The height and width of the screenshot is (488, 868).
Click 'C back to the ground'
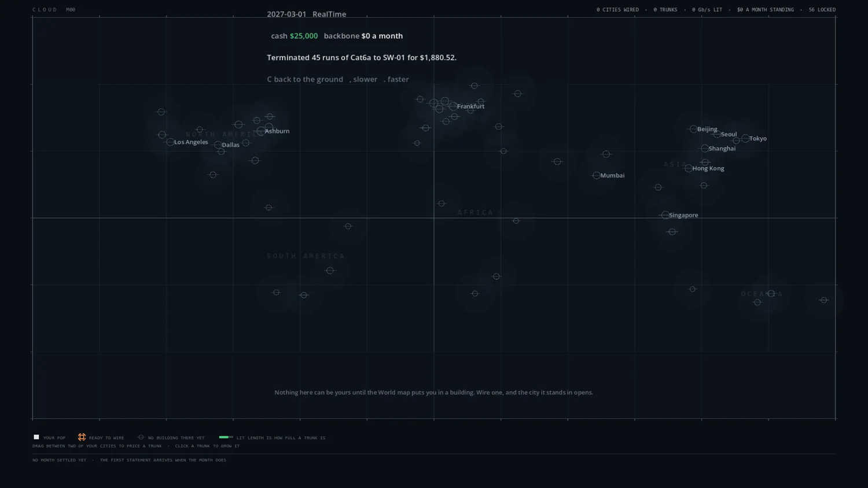click(x=305, y=79)
